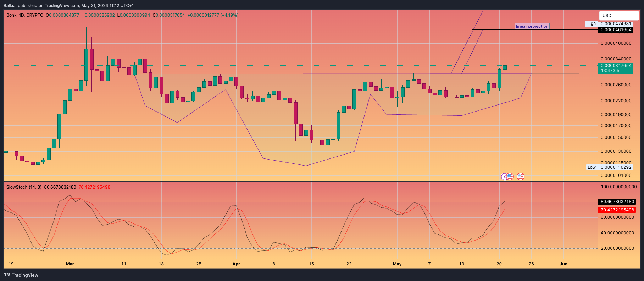This screenshot has height=281, width=644.
Task: Click the 0.0000400000 price axis label
Action: (x=616, y=43)
